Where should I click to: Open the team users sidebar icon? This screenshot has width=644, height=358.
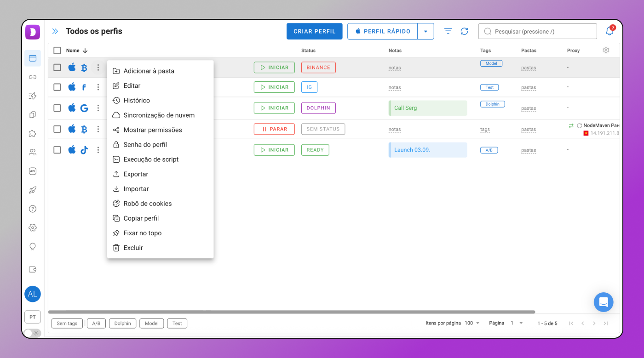point(33,152)
